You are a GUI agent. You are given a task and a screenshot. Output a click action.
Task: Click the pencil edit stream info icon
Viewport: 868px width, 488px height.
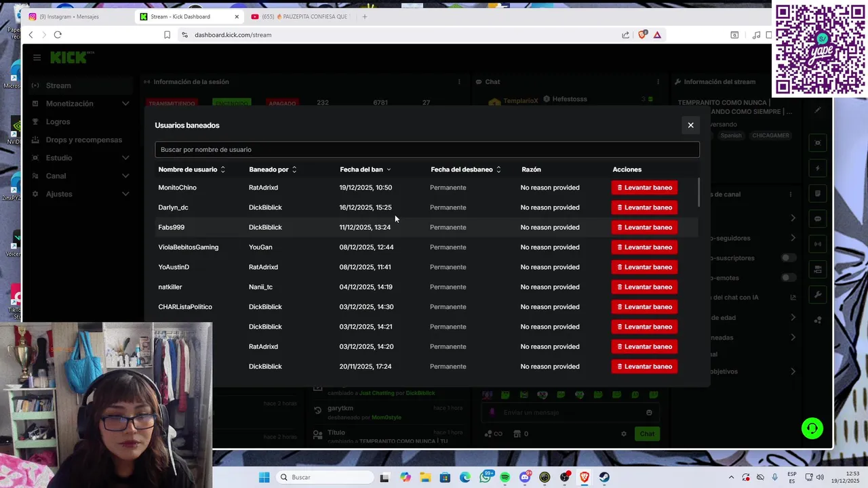pos(818,110)
